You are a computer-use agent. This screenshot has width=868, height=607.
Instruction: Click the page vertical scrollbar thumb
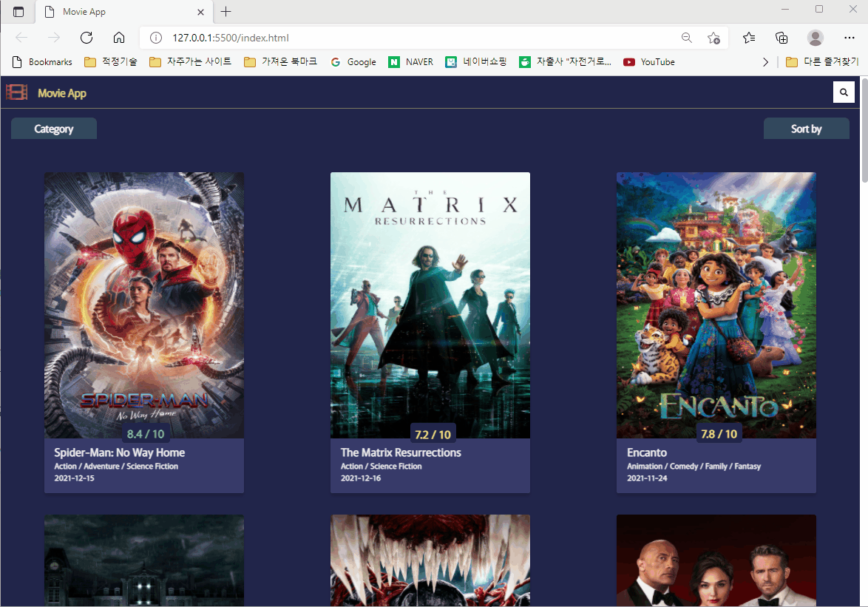tap(865, 131)
